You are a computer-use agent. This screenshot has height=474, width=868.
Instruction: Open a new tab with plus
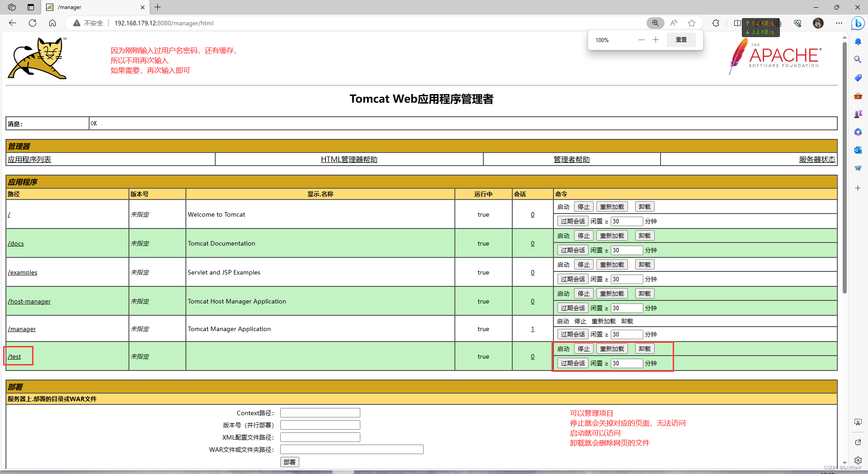tap(158, 7)
